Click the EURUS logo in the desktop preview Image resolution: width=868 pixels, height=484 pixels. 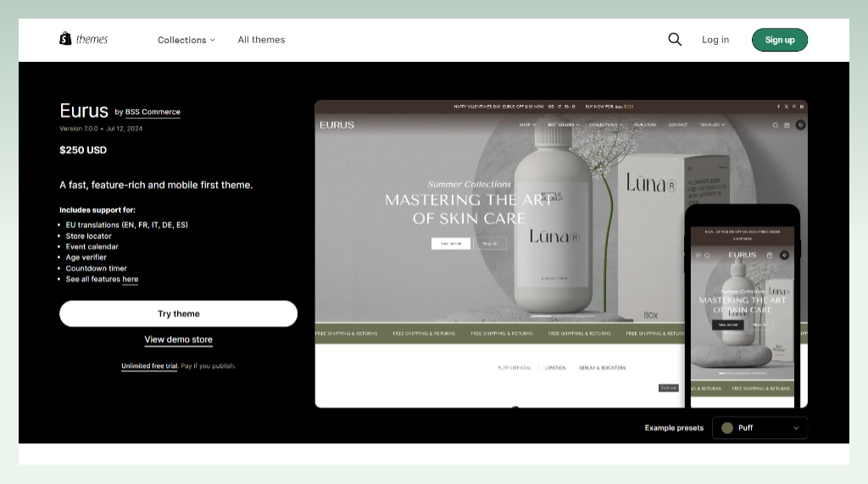(x=337, y=125)
